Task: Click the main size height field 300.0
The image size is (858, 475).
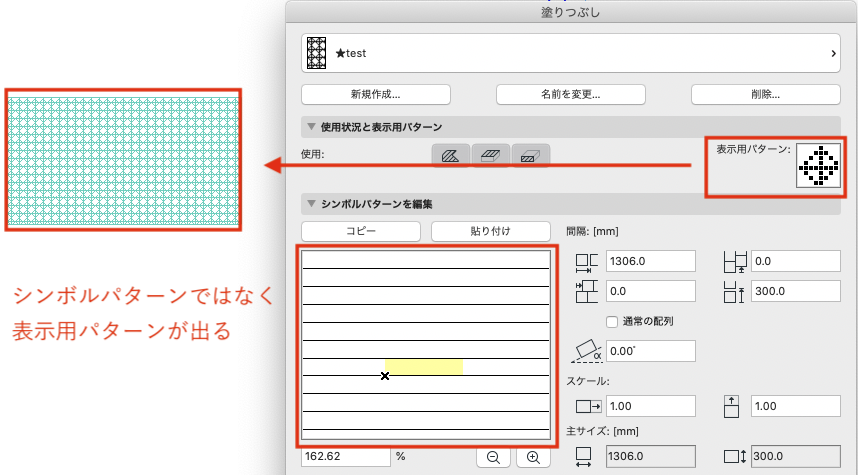Action: [796, 456]
